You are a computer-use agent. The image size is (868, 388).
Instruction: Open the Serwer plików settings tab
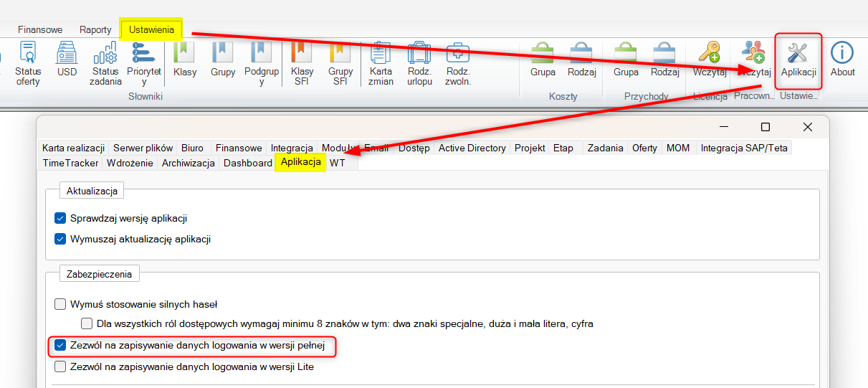click(x=143, y=148)
